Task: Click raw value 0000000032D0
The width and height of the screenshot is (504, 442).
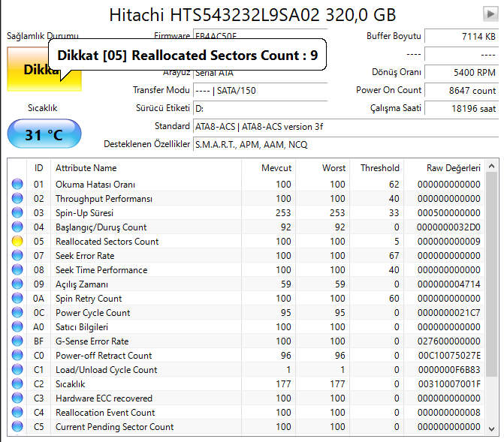Action: coord(448,227)
